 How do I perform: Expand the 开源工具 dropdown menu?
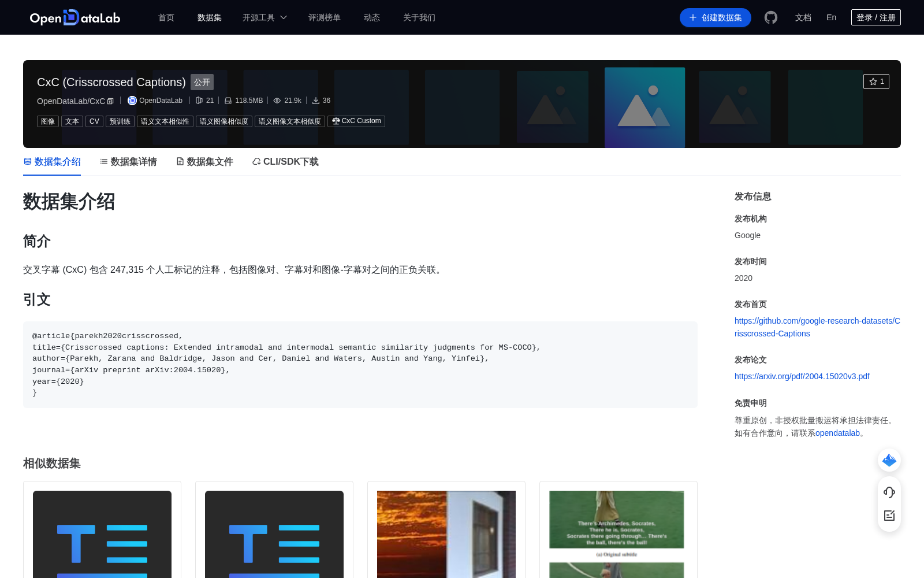click(264, 17)
